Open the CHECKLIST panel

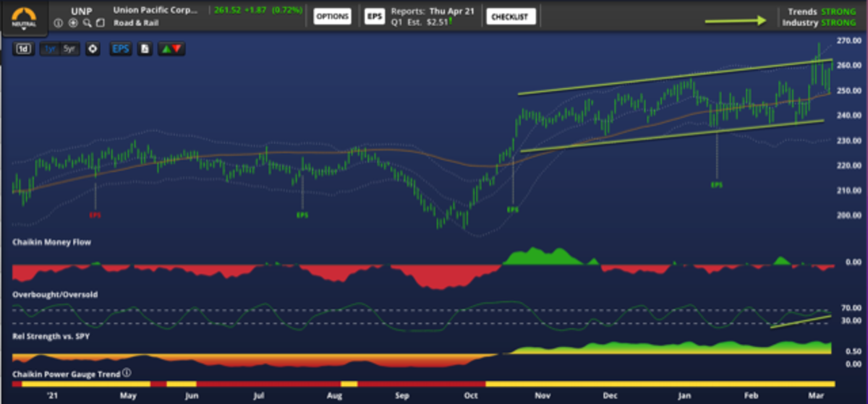click(x=511, y=17)
